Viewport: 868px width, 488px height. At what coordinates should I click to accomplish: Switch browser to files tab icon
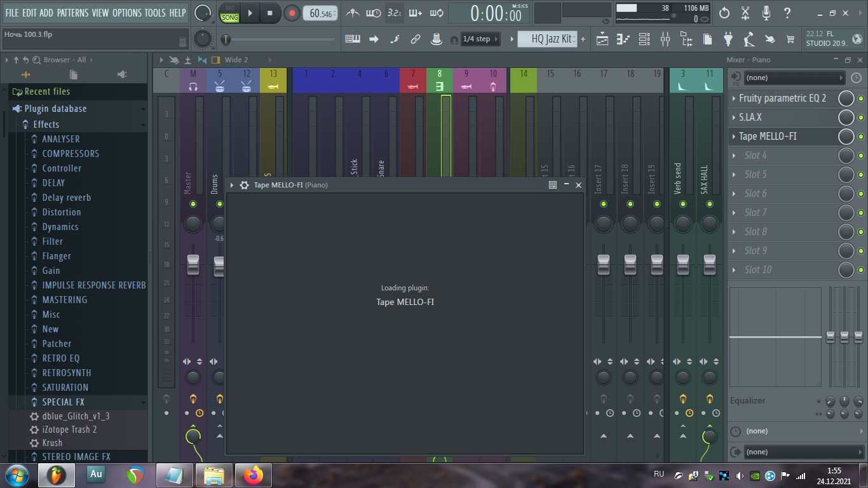click(x=74, y=74)
